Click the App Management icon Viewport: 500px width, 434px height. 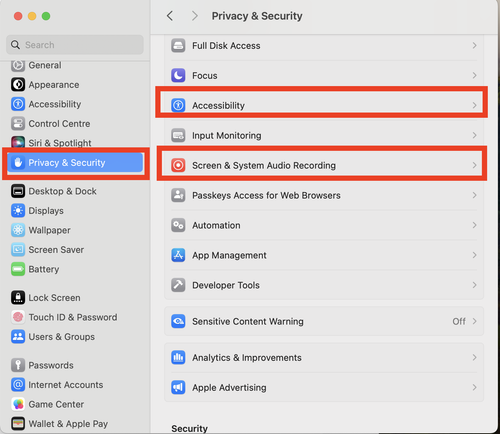click(x=178, y=255)
